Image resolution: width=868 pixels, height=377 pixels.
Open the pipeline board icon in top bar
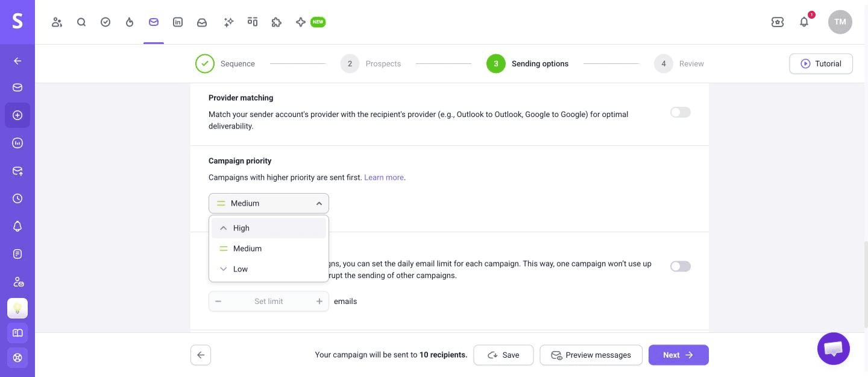(253, 22)
